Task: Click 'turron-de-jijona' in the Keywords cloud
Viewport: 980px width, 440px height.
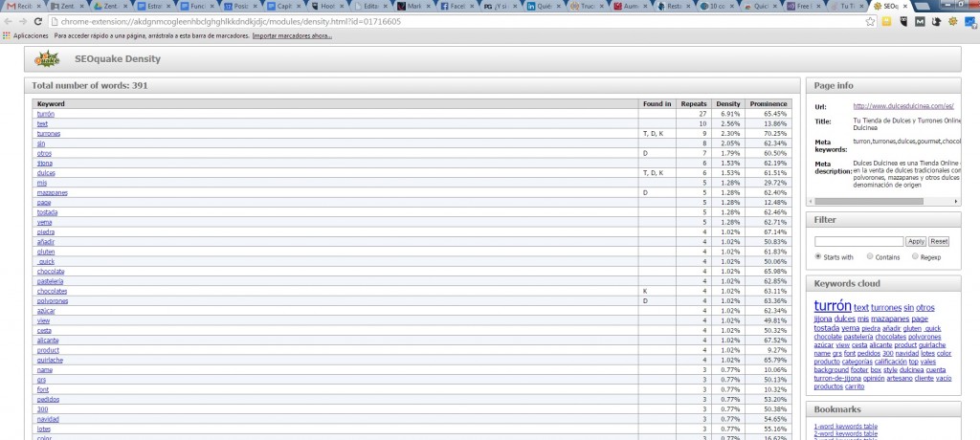Action: pyautogui.click(x=836, y=378)
